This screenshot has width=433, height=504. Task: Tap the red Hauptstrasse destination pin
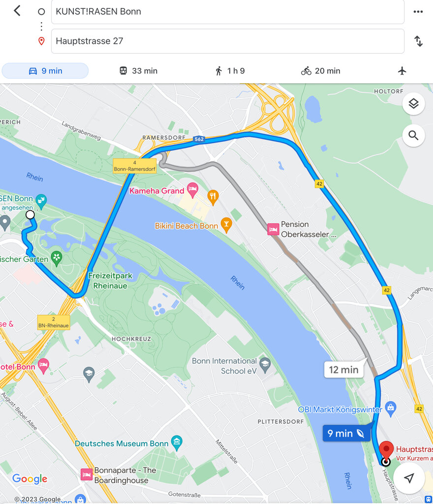386,450
